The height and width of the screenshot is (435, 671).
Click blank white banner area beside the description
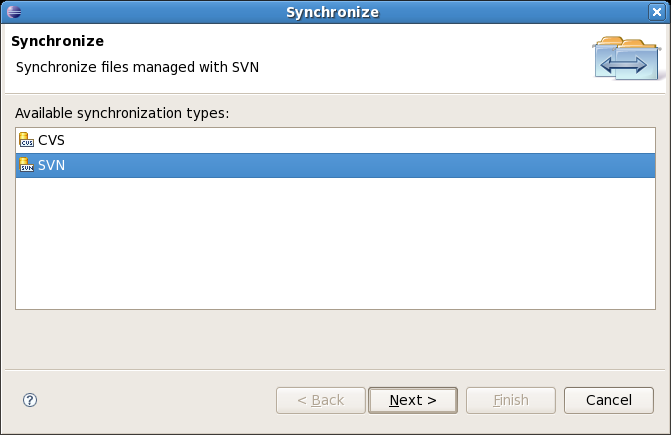pos(420,60)
